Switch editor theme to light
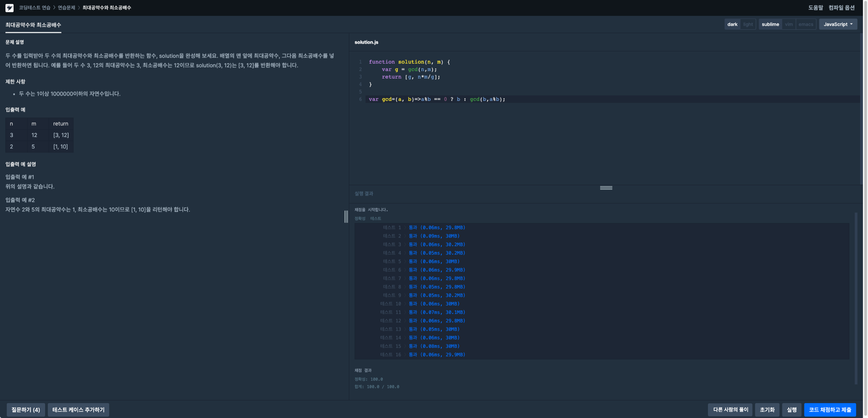Image resolution: width=868 pixels, height=418 pixels. point(748,24)
